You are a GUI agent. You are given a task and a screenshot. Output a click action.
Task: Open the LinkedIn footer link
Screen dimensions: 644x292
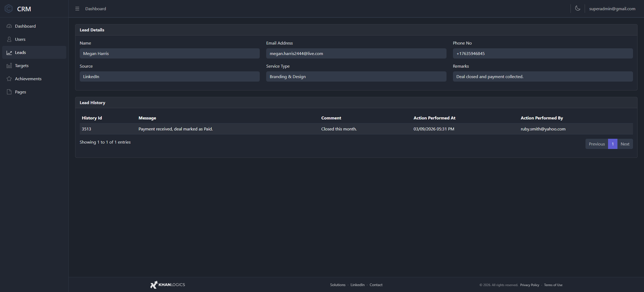[358, 285]
